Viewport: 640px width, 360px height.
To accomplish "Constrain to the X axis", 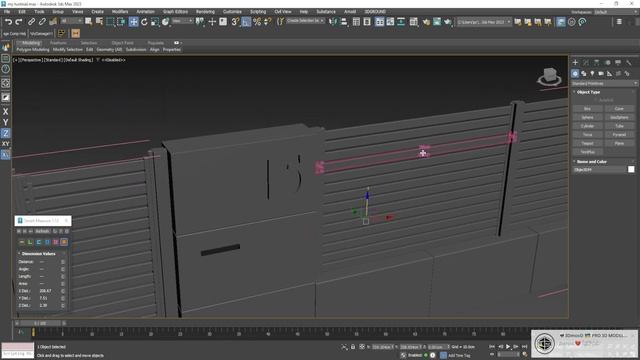I will [x=5, y=111].
